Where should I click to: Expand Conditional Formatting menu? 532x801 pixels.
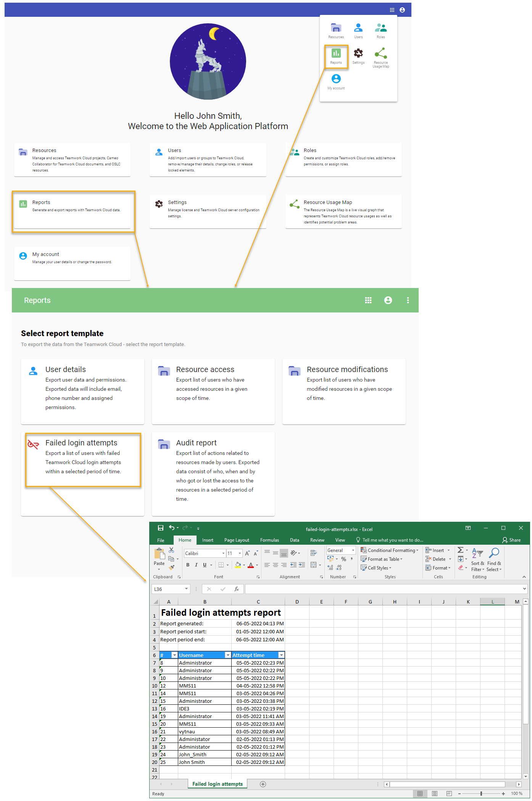pos(389,550)
